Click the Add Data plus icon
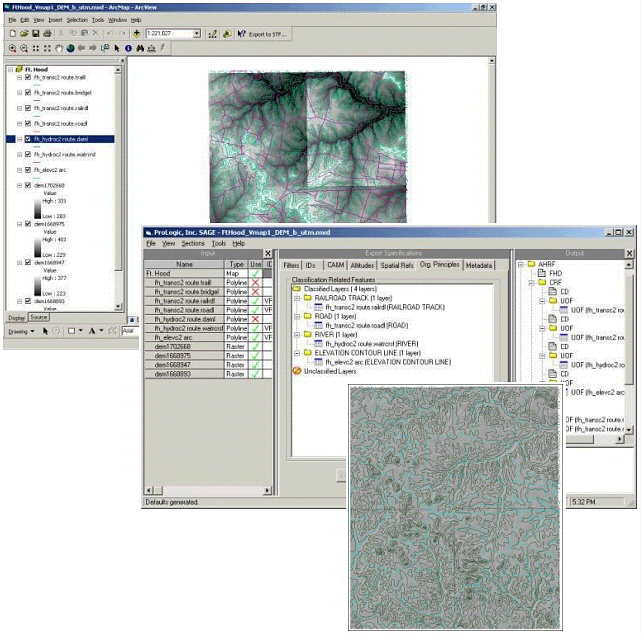Screen dimensions: 641x634 (x=136, y=33)
